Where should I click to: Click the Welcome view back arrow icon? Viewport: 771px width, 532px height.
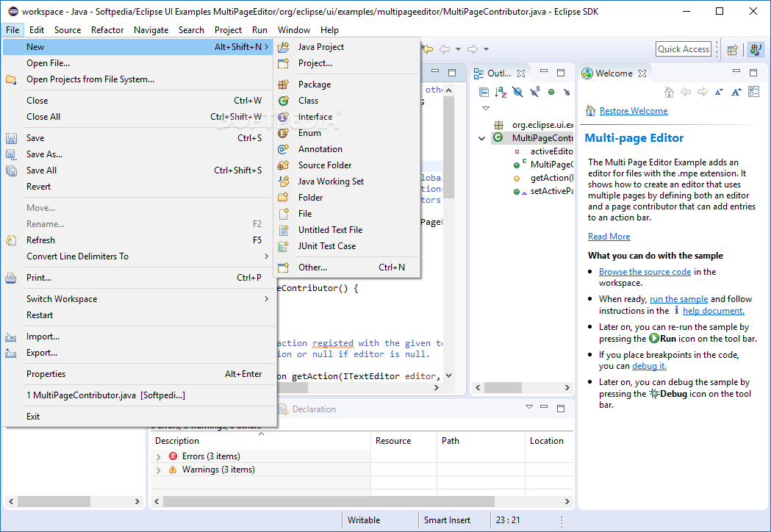tap(686, 92)
